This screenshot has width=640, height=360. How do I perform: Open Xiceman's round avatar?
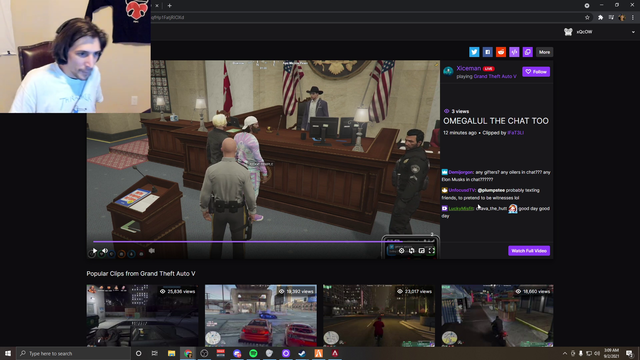tap(448, 71)
